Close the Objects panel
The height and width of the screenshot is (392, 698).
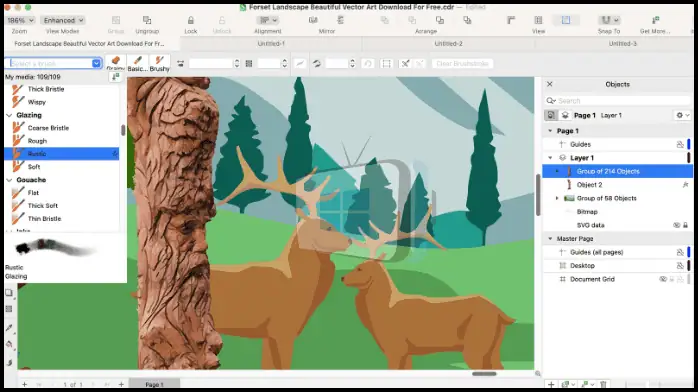pos(550,84)
